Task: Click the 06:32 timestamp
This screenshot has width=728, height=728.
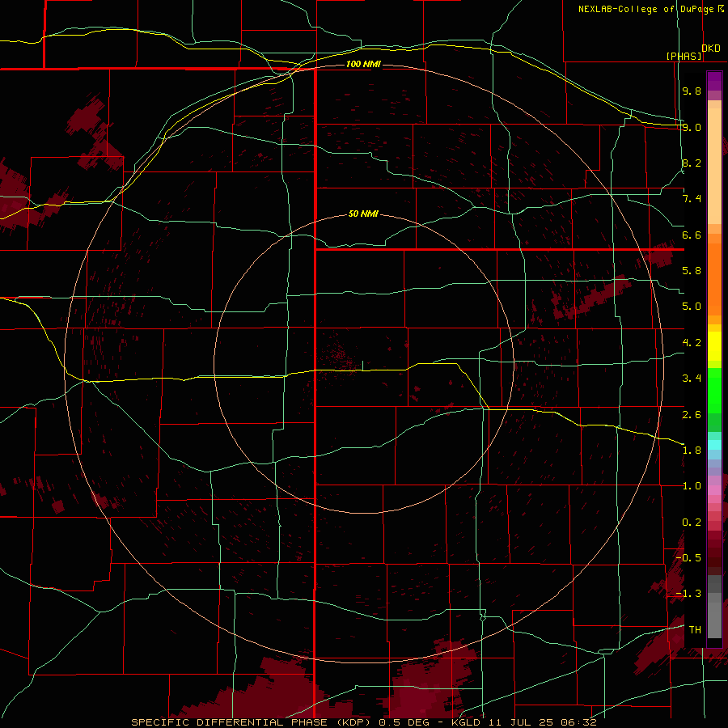Action: pyautogui.click(x=578, y=722)
